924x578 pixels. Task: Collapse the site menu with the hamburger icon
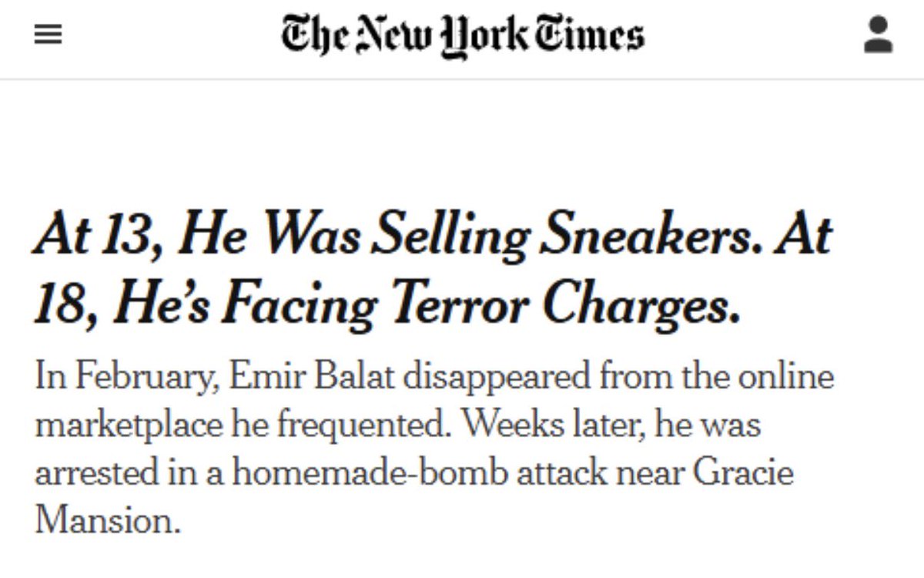click(48, 34)
